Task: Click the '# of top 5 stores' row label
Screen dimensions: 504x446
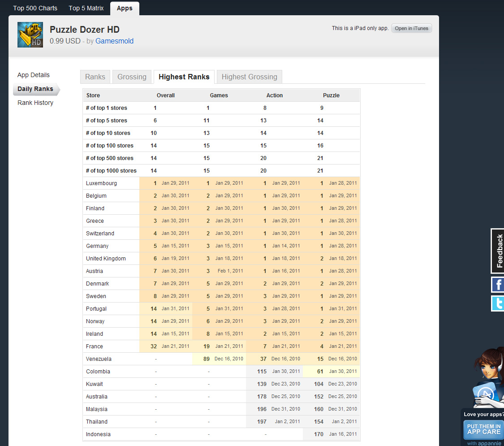Action: (106, 121)
